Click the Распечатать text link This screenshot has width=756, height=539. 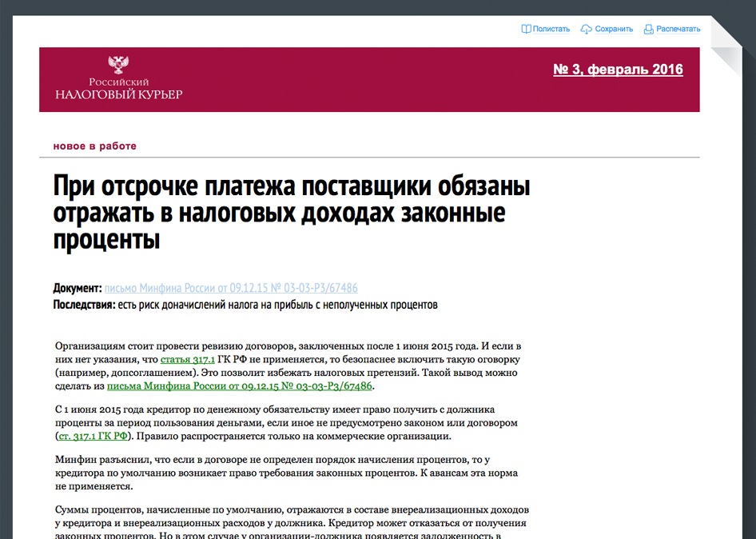tap(678, 29)
